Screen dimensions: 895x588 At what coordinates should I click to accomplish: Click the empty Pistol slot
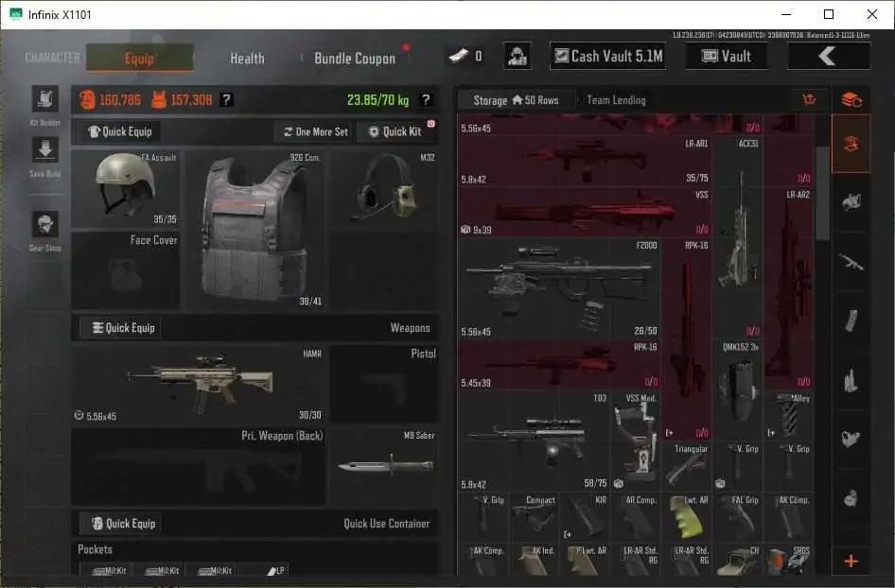[x=385, y=384]
